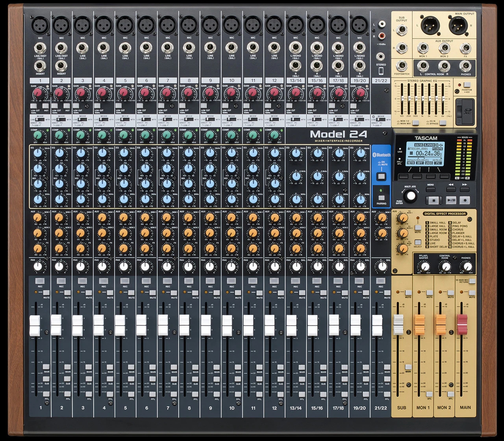Adjust channel 2 AUX MON 1 knob
This screenshot has width=504, height=441.
tap(59, 218)
